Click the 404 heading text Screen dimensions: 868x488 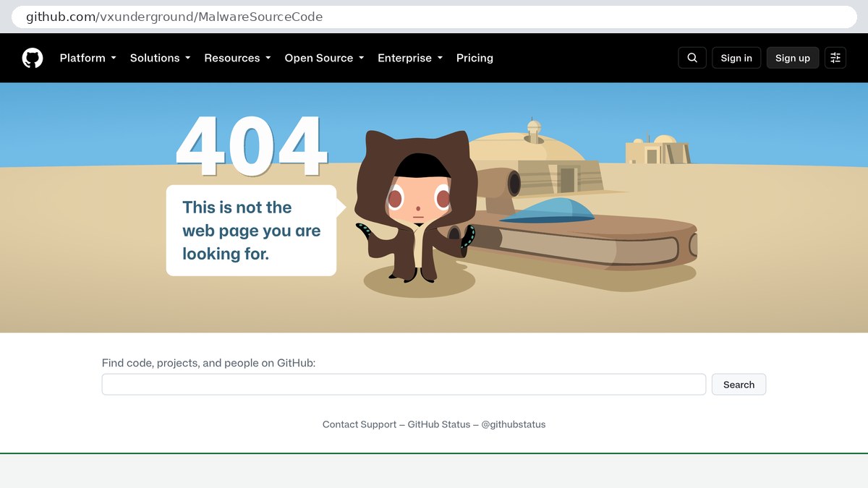click(252, 146)
